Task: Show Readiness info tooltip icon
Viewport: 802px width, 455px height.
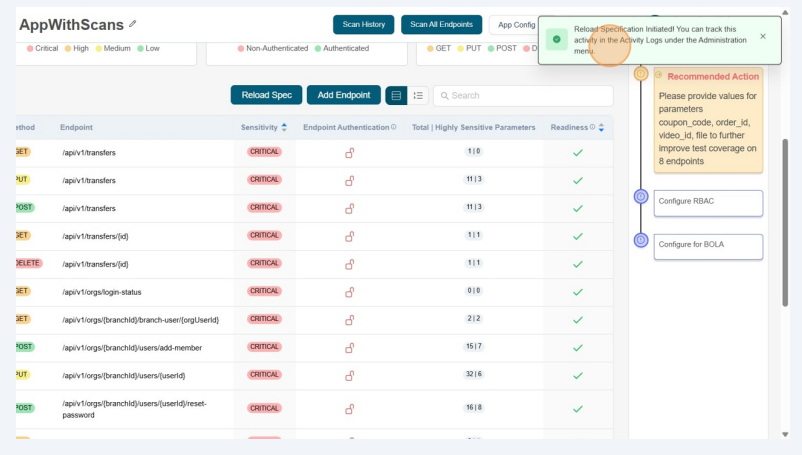Action: (x=592, y=127)
